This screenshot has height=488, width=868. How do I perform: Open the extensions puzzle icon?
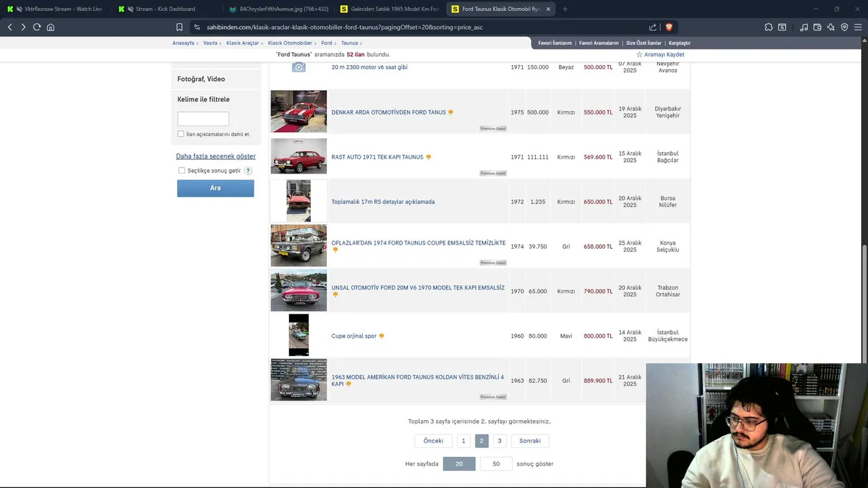(x=768, y=27)
